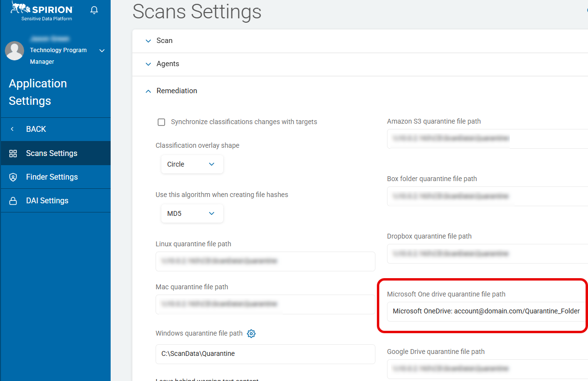Edit the Microsoft One drive quarantine path
This screenshot has height=381, width=588.
[488, 311]
